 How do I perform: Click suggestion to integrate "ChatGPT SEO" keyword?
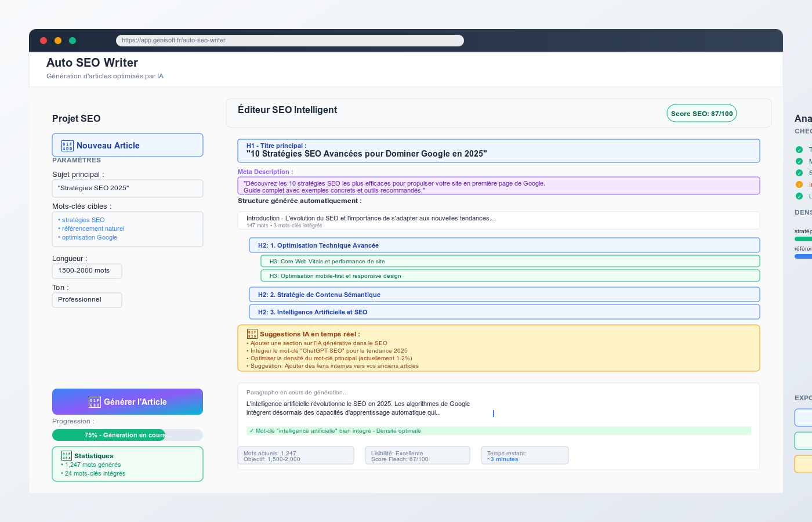click(327, 351)
